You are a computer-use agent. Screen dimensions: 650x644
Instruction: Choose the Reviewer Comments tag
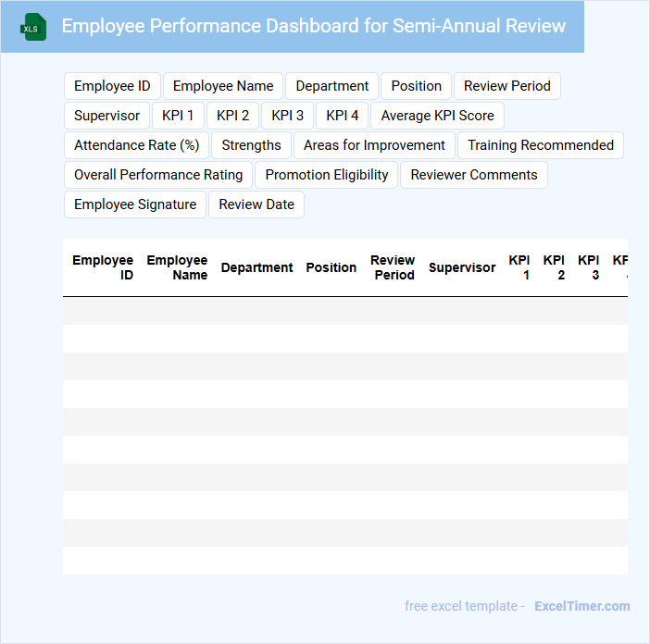pos(474,175)
